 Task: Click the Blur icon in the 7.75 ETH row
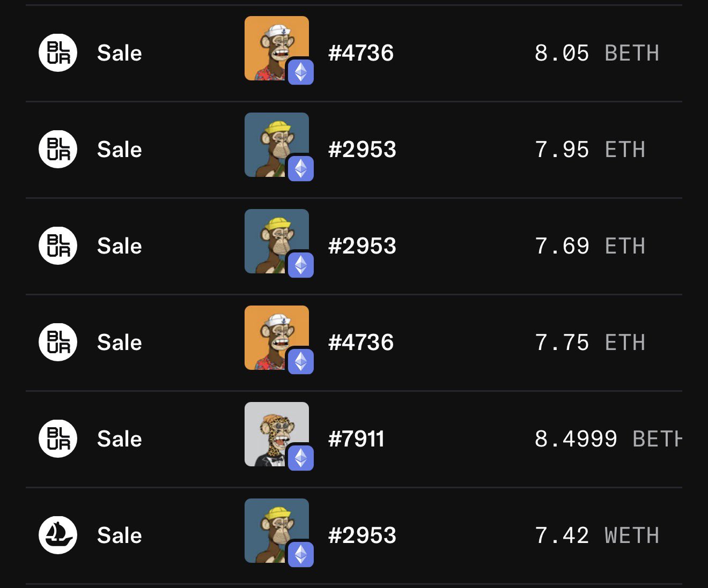58,342
